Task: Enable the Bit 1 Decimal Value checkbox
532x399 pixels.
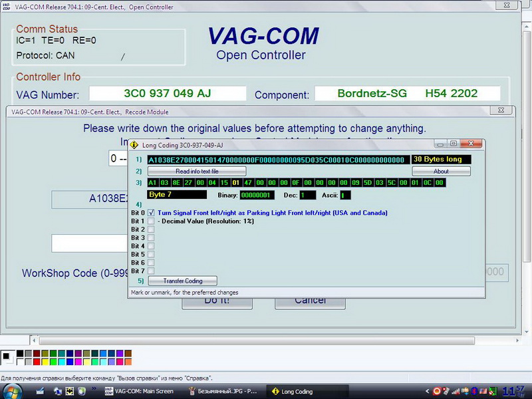Action: coord(151,221)
